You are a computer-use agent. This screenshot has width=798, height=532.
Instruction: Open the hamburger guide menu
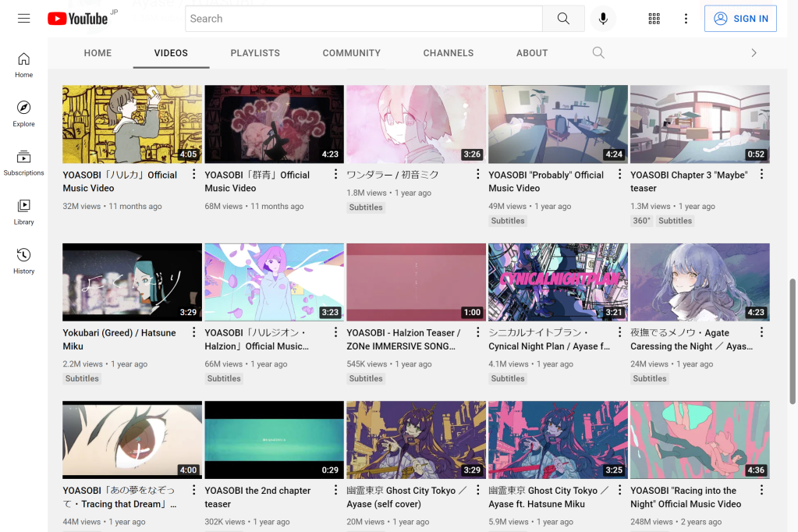(x=24, y=19)
